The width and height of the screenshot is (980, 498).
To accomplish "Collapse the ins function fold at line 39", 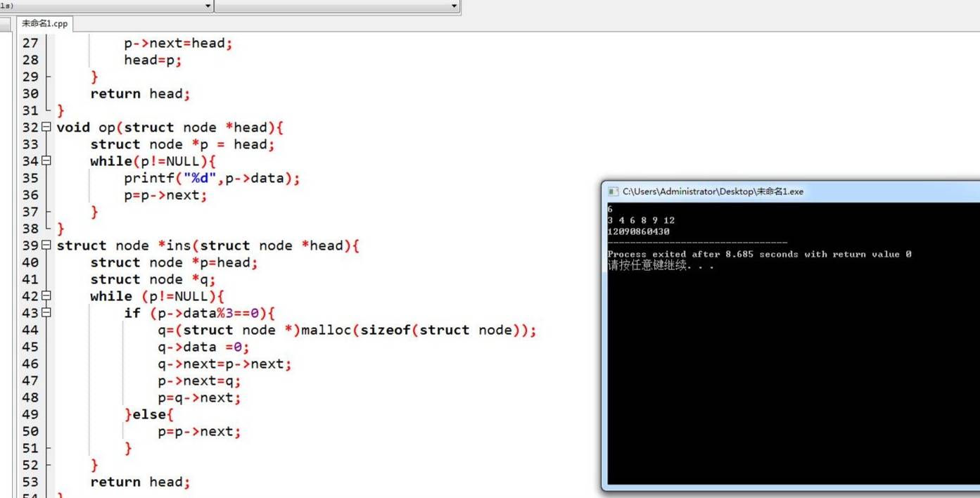I will [x=46, y=245].
